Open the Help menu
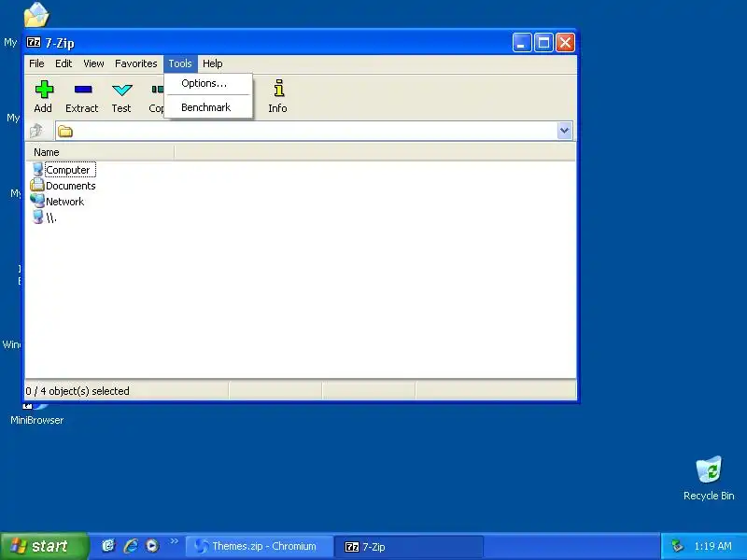 click(213, 63)
